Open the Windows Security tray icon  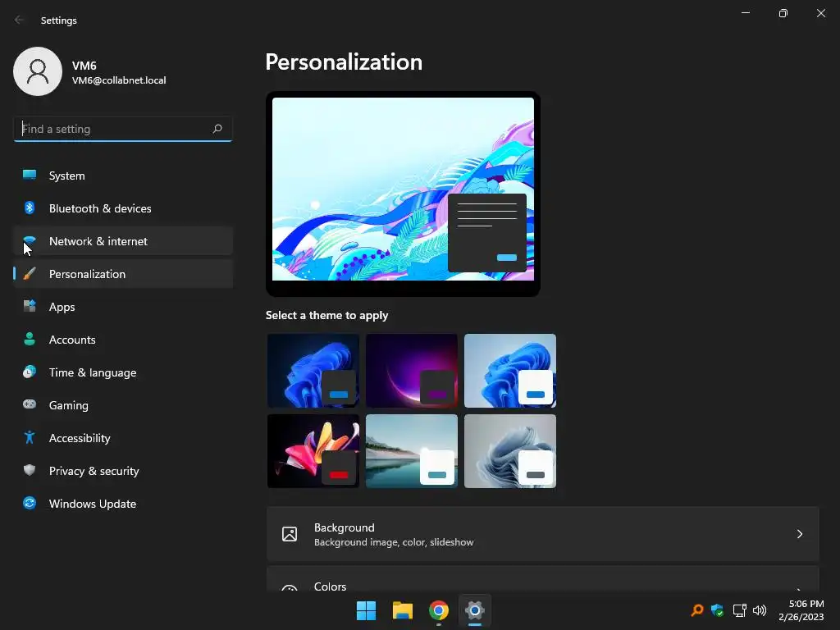tap(717, 610)
